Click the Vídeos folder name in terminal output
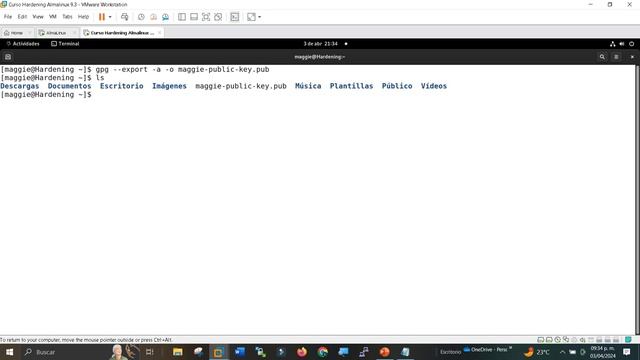 pyautogui.click(x=434, y=86)
